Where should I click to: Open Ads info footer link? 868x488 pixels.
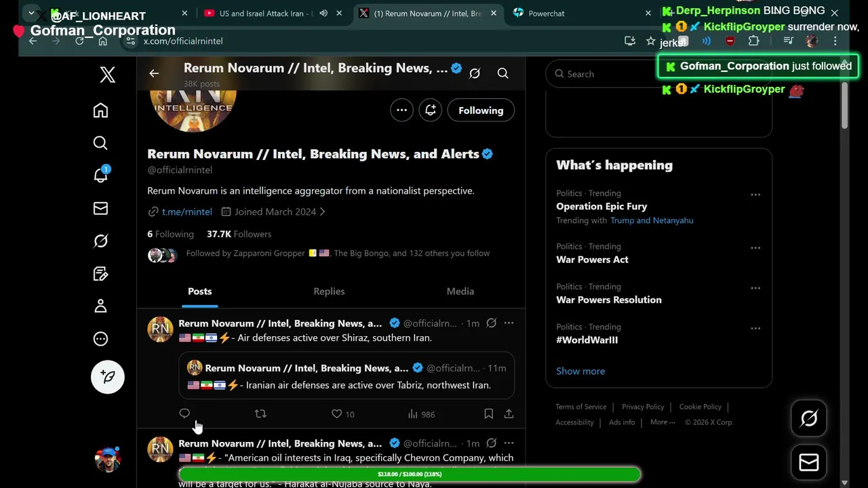point(622,422)
